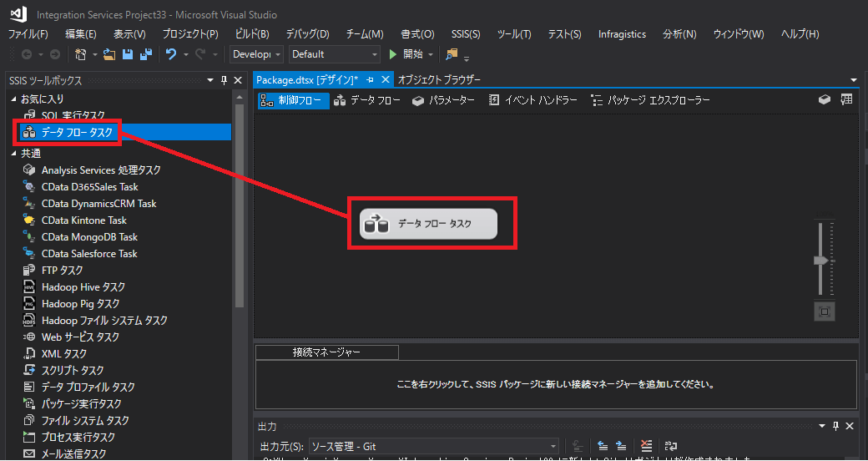
Task: Open the 出力元 source dropdown
Action: click(433, 447)
